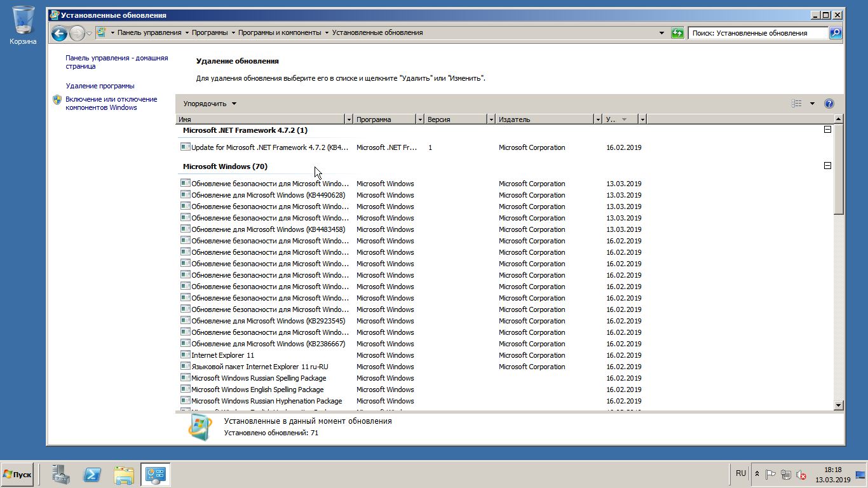
Task: Open recent pages dropdown beside navigation arrows
Action: [90, 33]
